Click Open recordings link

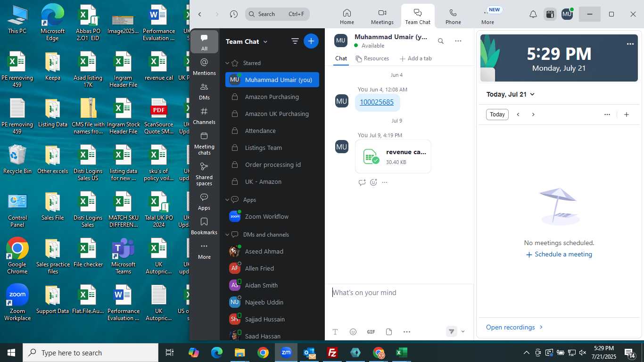click(514, 327)
